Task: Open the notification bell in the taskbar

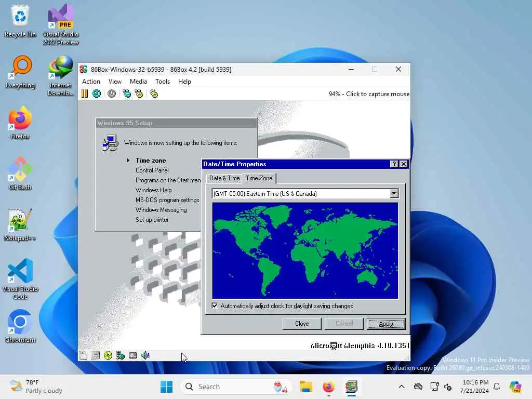Action: 497,387
